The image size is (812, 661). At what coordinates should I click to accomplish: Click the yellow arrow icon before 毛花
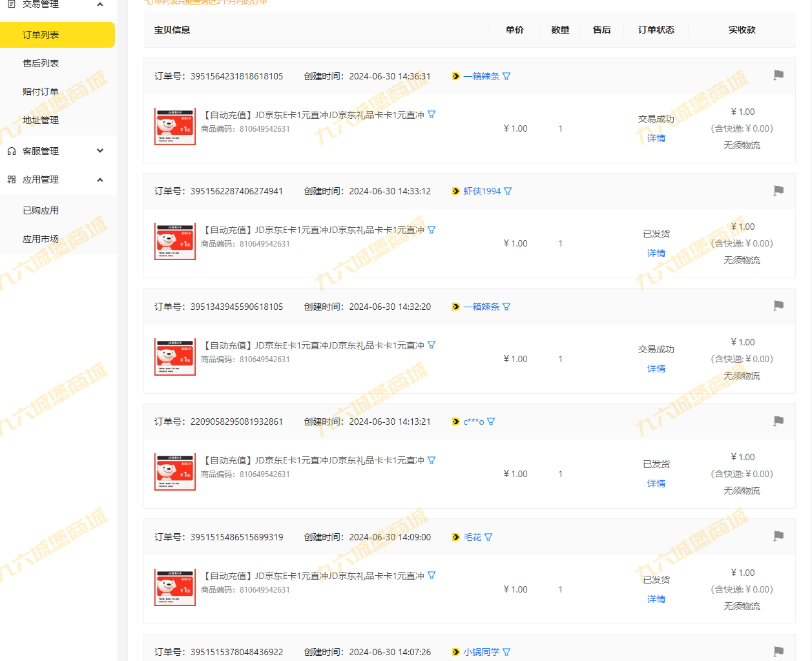coord(456,537)
